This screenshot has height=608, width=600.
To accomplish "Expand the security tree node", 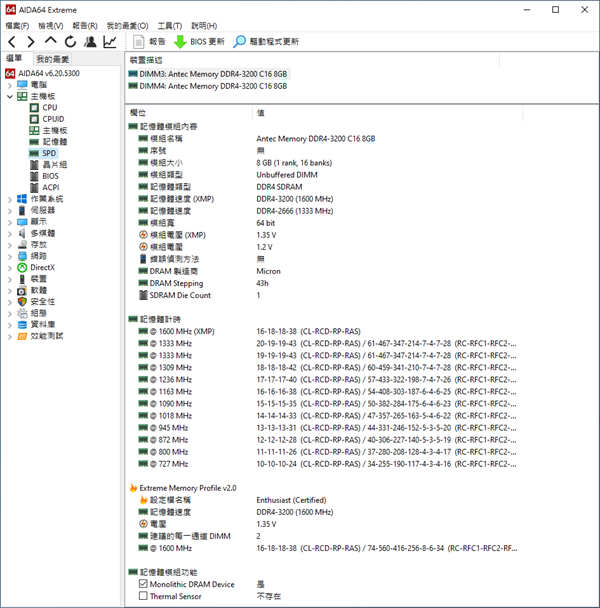I will point(10,302).
